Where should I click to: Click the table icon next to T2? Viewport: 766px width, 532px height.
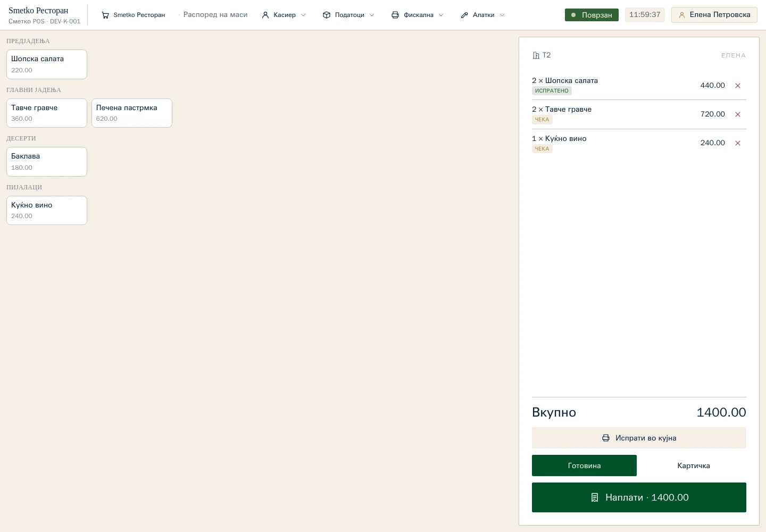536,55
